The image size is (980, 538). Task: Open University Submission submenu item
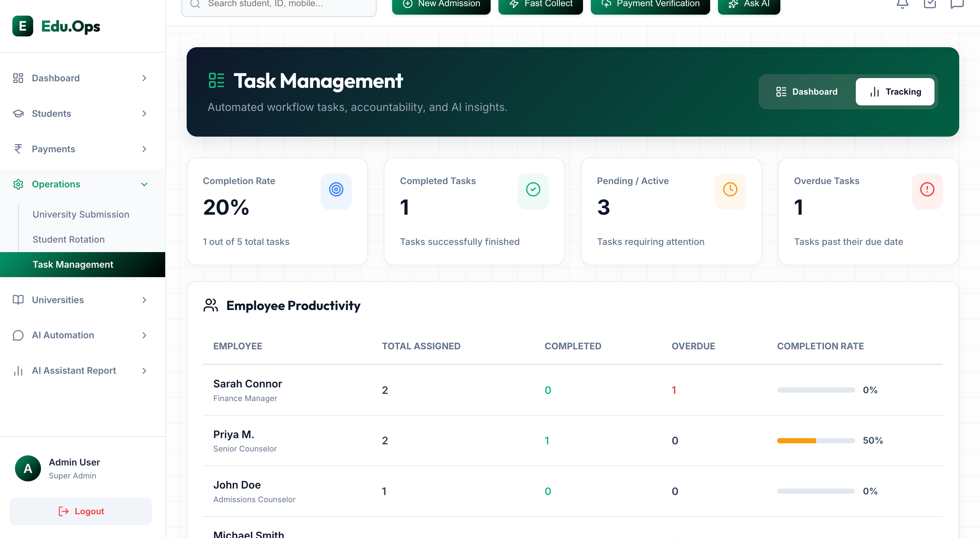[x=81, y=214]
